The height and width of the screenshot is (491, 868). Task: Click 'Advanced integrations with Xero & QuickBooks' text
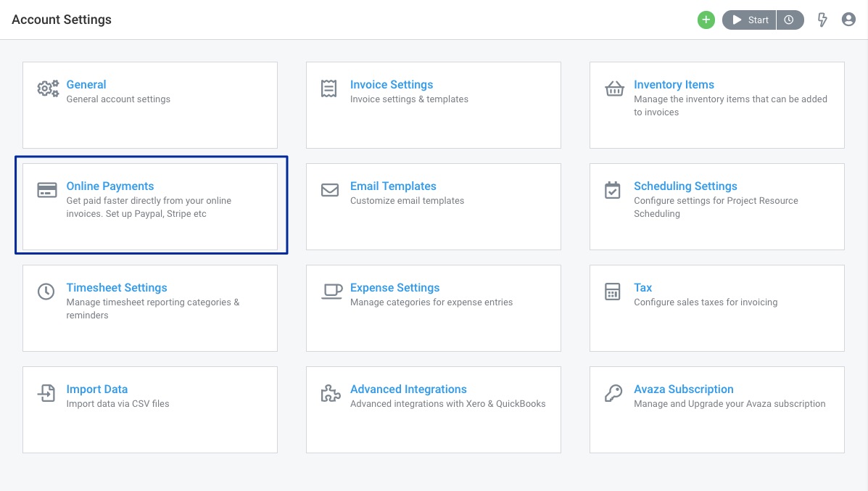[448, 403]
